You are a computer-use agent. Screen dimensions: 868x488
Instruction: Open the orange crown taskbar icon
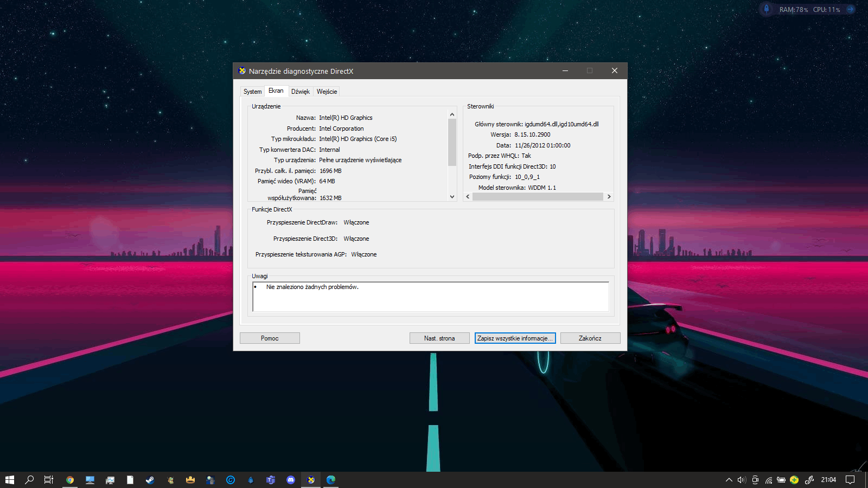[x=190, y=480]
